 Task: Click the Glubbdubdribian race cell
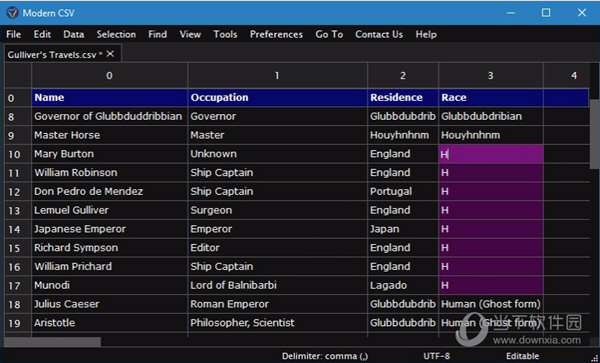(x=491, y=116)
